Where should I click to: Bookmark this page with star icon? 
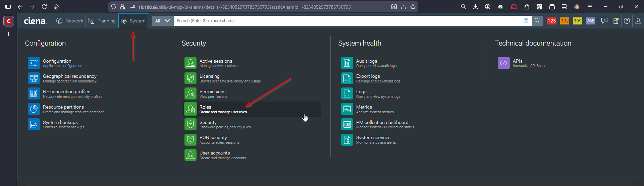click(x=413, y=7)
